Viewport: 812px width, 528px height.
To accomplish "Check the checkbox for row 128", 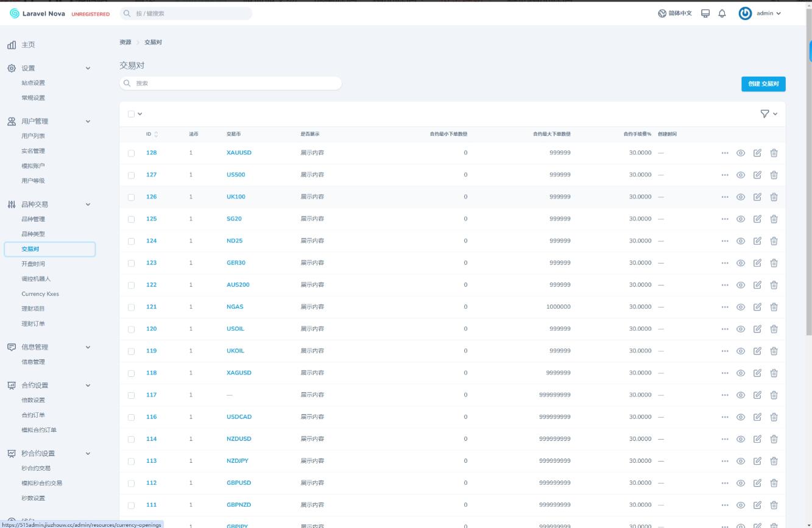I will (131, 153).
